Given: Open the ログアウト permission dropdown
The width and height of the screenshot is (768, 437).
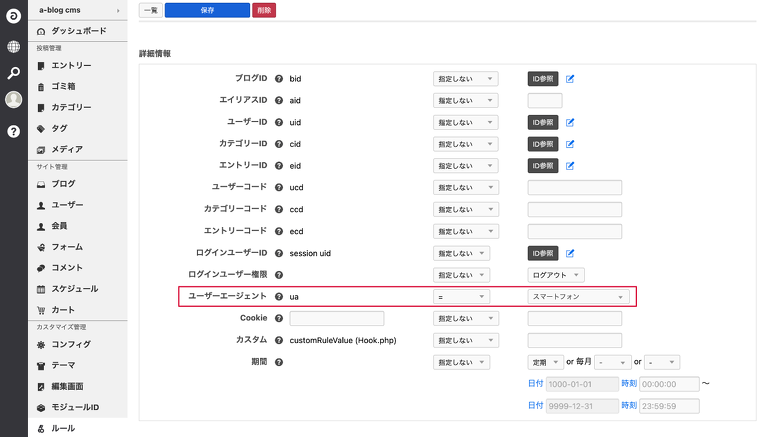Looking at the screenshot, I should point(556,275).
